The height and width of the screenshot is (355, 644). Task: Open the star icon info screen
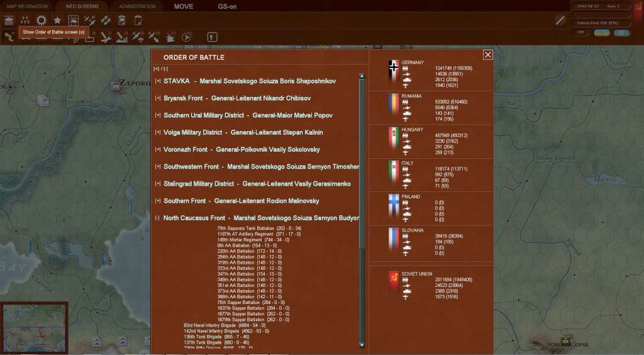pos(57,20)
